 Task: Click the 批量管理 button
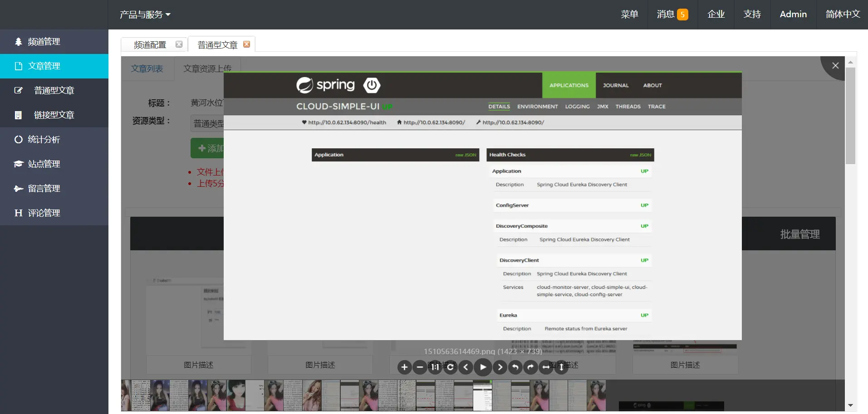point(799,234)
